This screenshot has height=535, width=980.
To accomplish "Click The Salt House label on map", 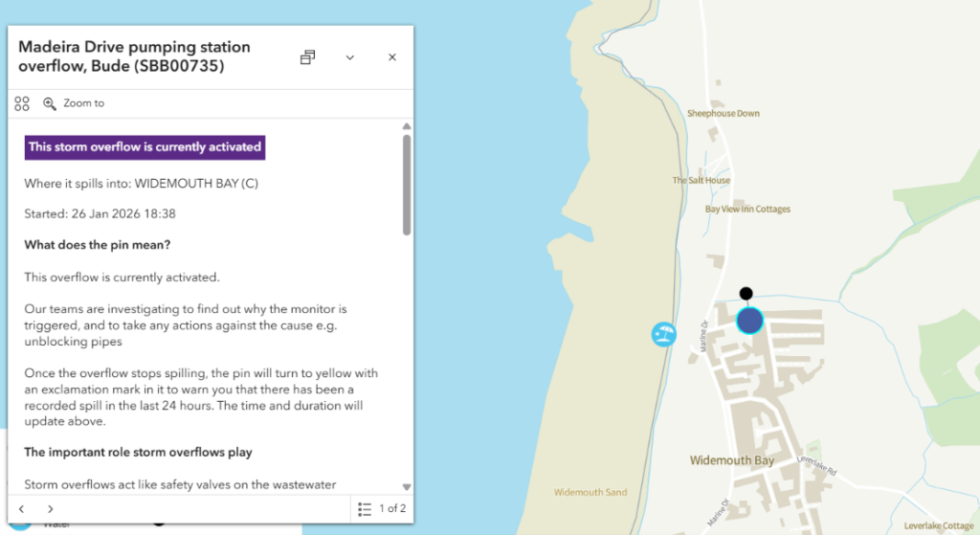I will click(701, 180).
